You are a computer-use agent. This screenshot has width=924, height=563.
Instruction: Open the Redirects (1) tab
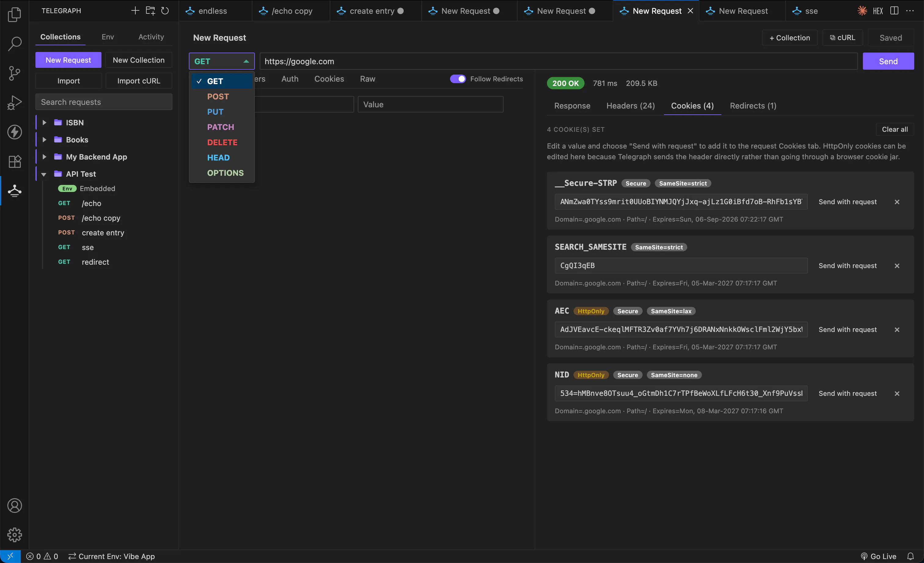pyautogui.click(x=753, y=106)
